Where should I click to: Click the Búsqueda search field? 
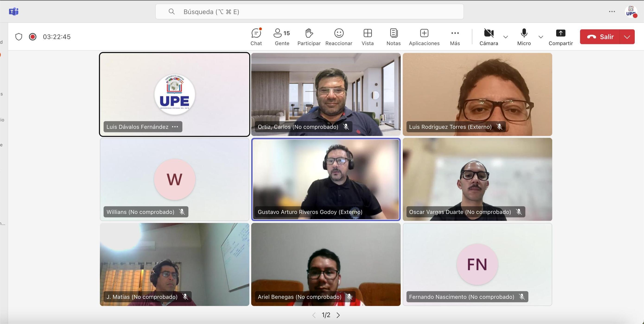tap(309, 12)
